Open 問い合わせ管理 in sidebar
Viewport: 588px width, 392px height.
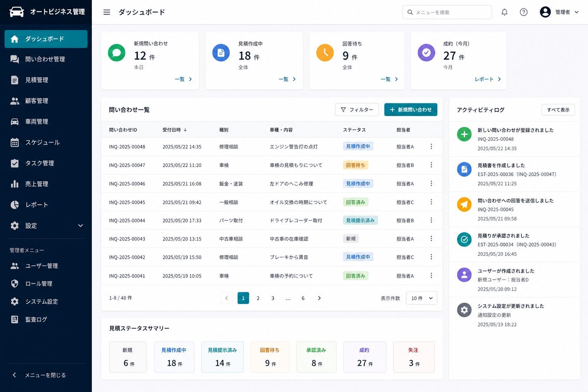tap(46, 59)
